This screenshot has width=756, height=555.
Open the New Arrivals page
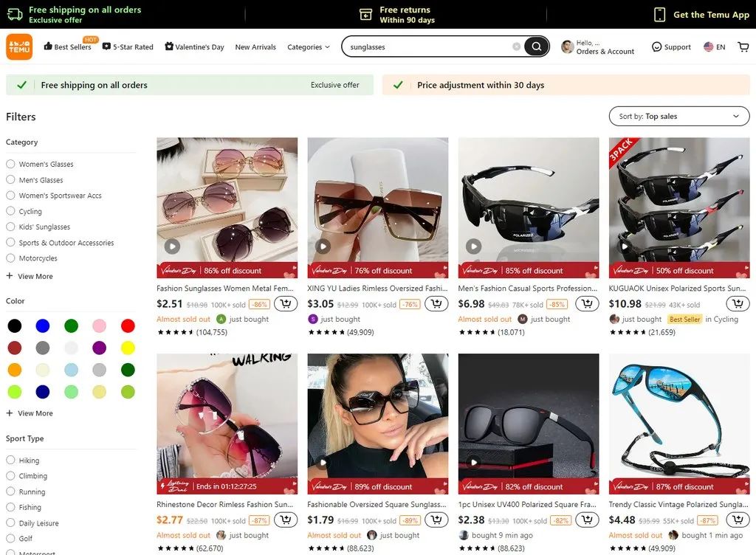click(x=255, y=46)
